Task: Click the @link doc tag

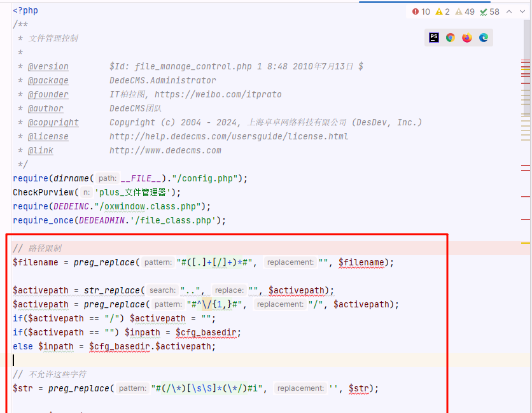Action: [40, 150]
